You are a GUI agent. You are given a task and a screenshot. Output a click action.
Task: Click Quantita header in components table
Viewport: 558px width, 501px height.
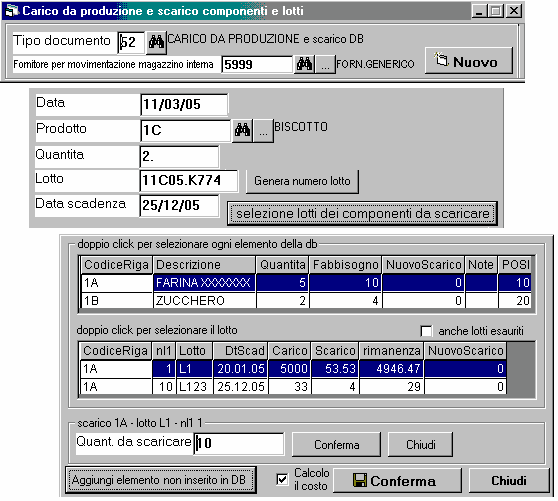(282, 265)
